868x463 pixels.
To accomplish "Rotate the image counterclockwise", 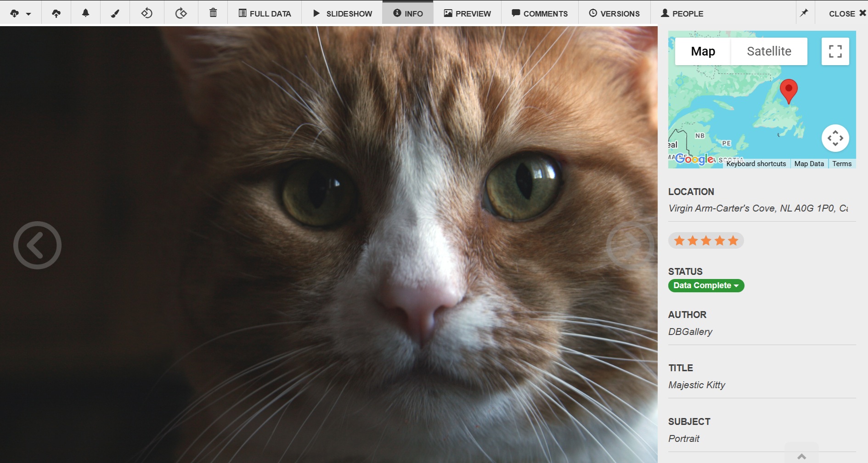I will click(x=147, y=12).
